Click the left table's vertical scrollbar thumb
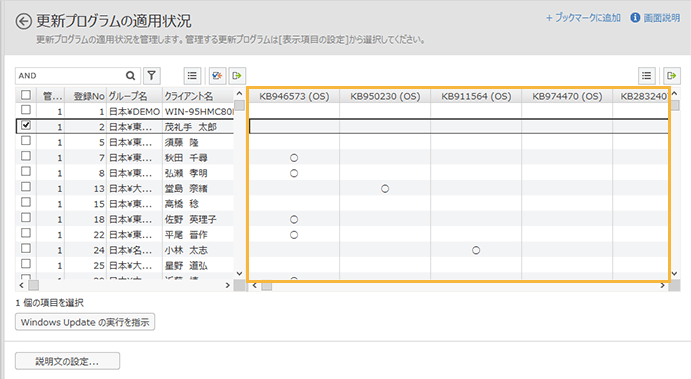Screen dimensions: 691x379 pos(239,105)
